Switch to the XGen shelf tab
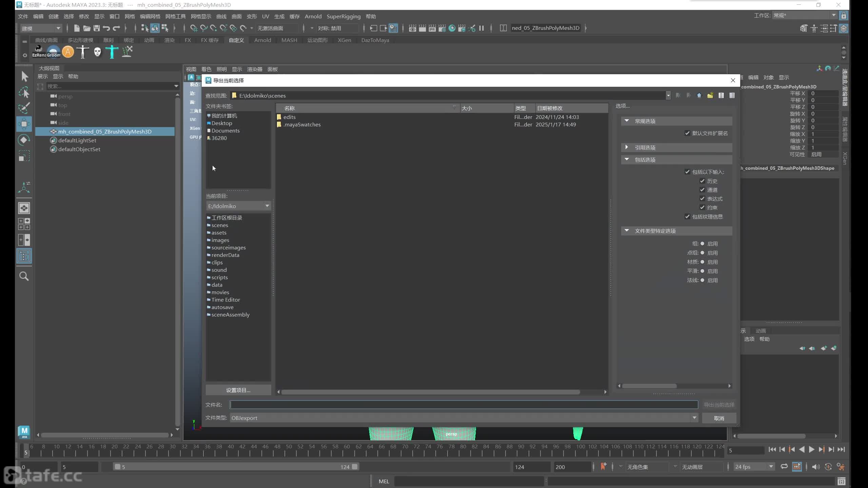Screen dimensions: 868x488 point(344,40)
